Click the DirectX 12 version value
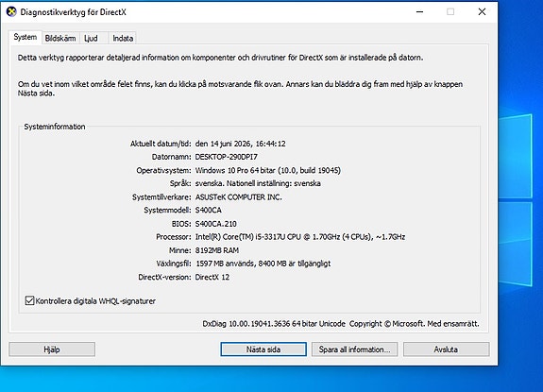Screen dimensions: 543x392 pyautogui.click(x=212, y=277)
